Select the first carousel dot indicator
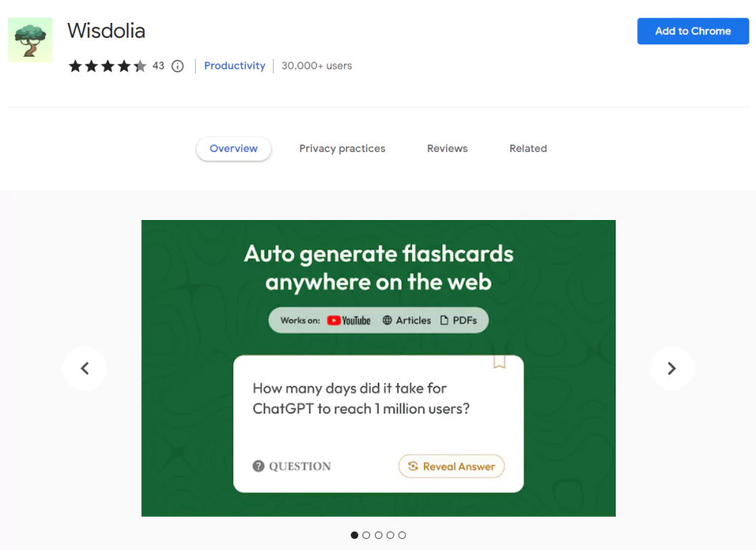The height and width of the screenshot is (550, 756). tap(354, 535)
